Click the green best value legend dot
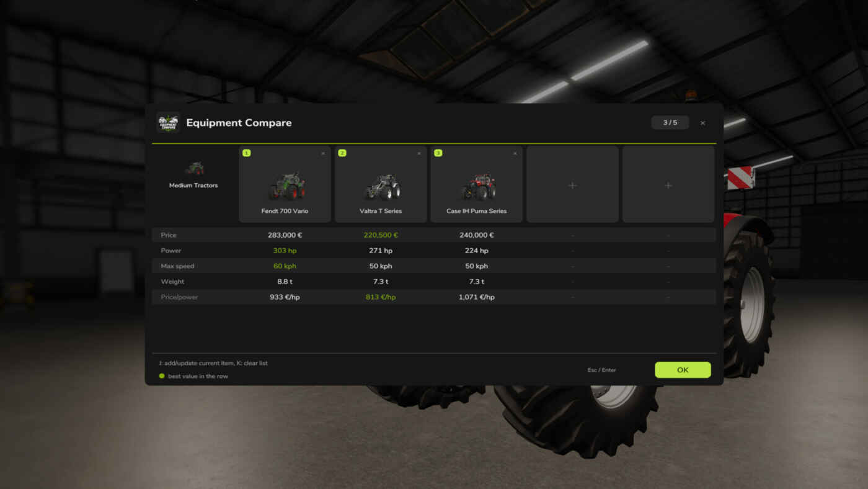Screen dimensions: 868x489 point(162,376)
